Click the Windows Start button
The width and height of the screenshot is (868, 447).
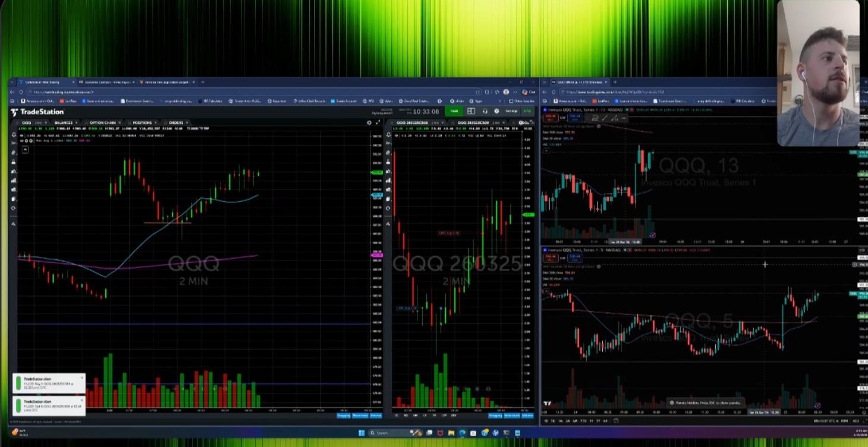(361, 433)
